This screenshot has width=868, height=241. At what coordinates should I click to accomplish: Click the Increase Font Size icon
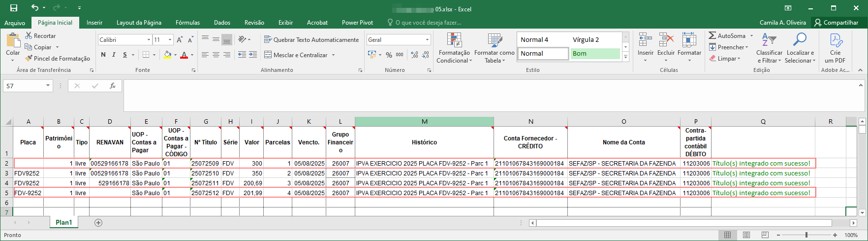point(180,39)
